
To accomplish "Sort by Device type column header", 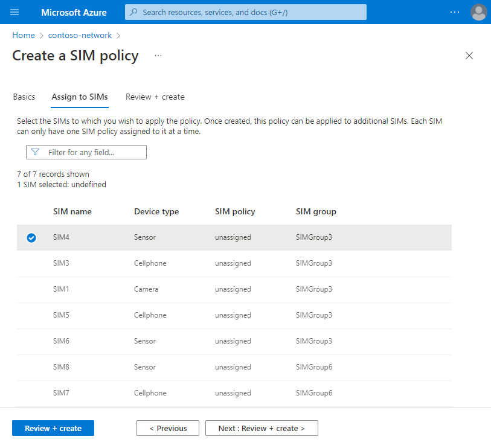I will pos(156,211).
